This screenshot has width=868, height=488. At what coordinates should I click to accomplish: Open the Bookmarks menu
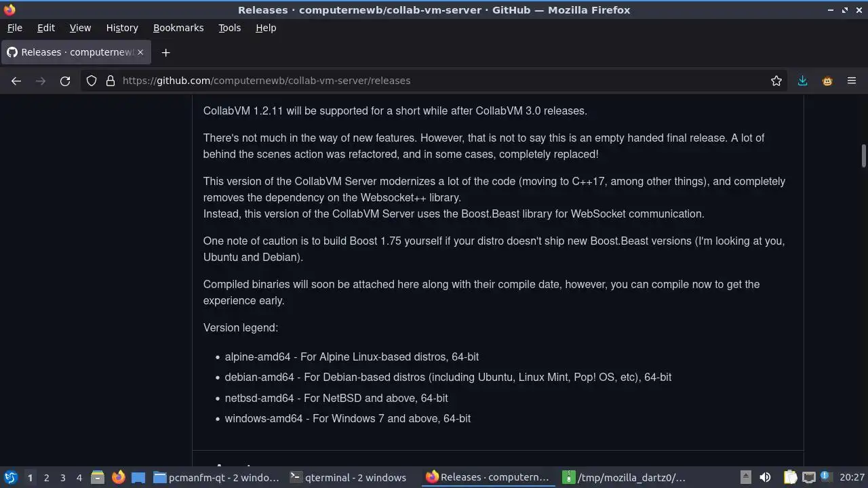(x=178, y=28)
